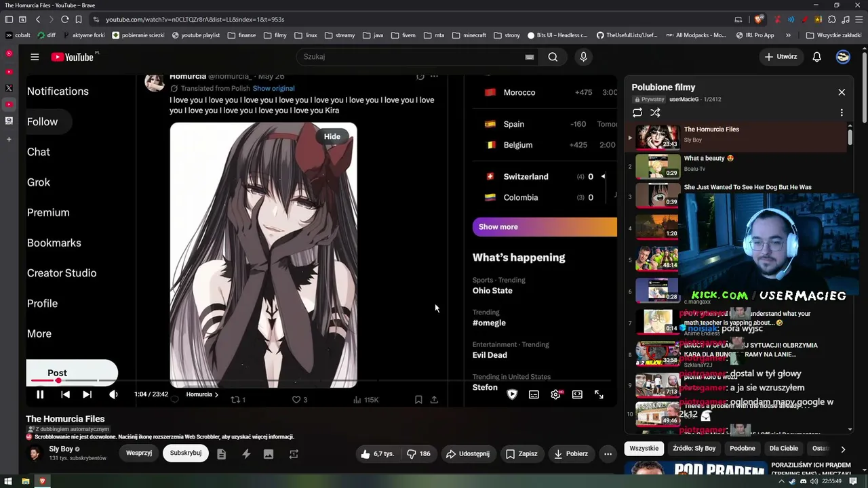Click the document icon beside Subskrybuj
Viewport: 868px width, 488px height.
[x=221, y=454]
